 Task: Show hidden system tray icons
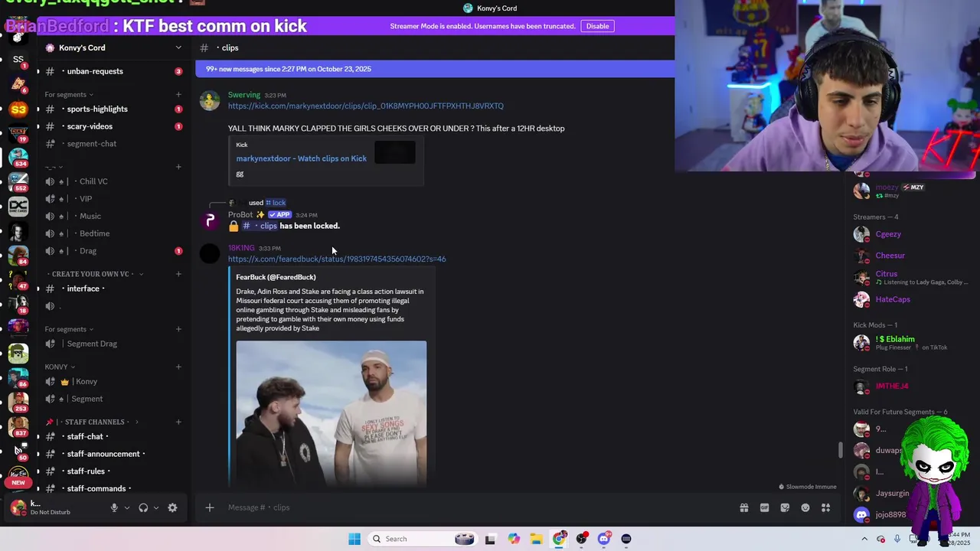pos(865,539)
